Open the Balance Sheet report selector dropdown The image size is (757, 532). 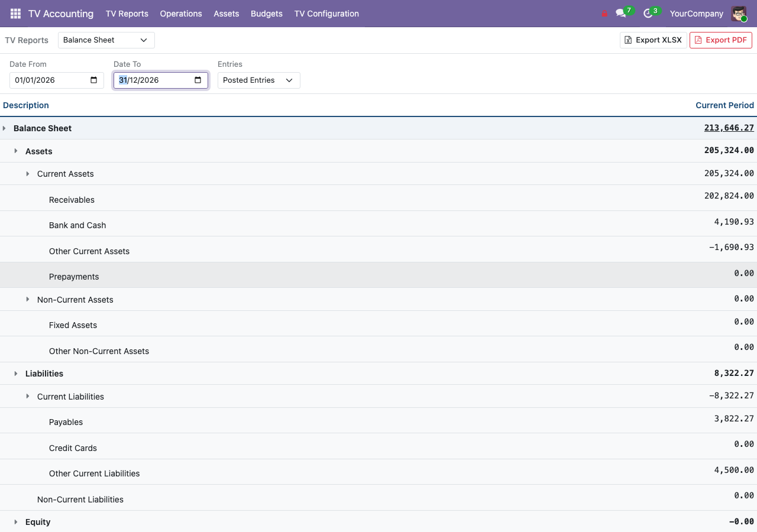pyautogui.click(x=106, y=40)
